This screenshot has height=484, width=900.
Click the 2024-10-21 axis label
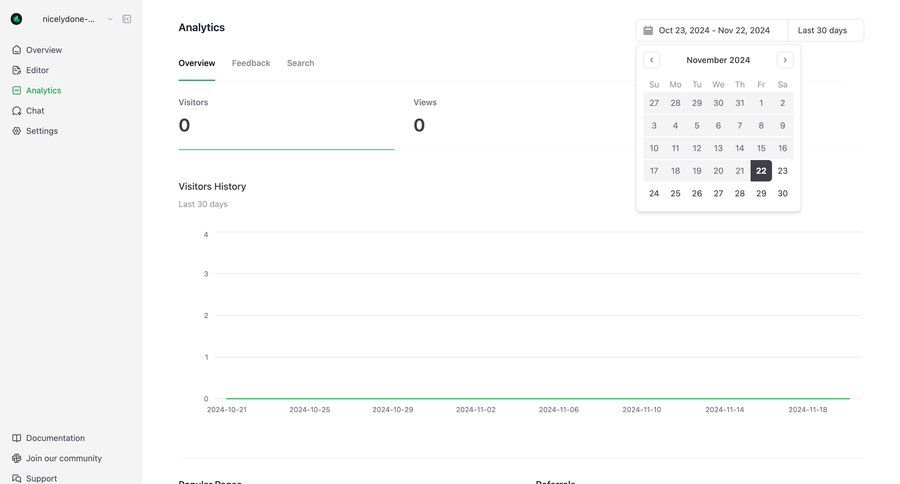coord(227,410)
